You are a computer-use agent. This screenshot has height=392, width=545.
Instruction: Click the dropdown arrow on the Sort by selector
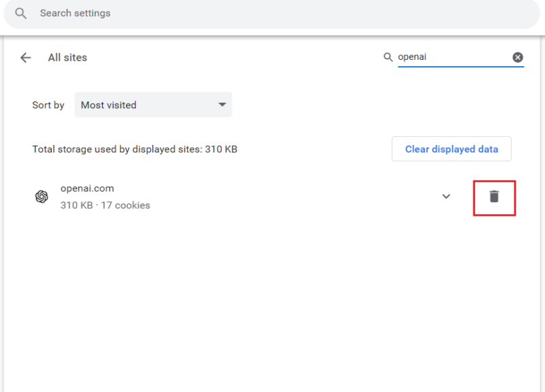coord(222,105)
